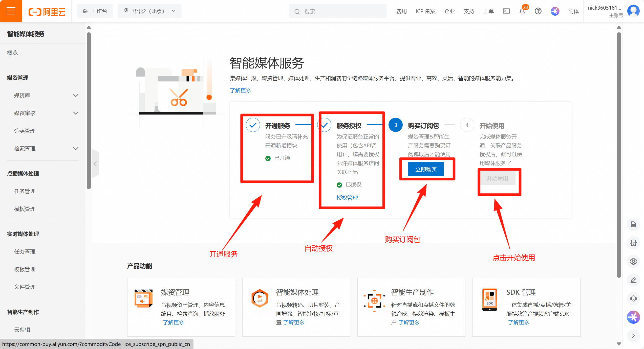The height and width of the screenshot is (349, 644).
Task: Click the sidebar vertical scrollbar
Action: point(89,111)
